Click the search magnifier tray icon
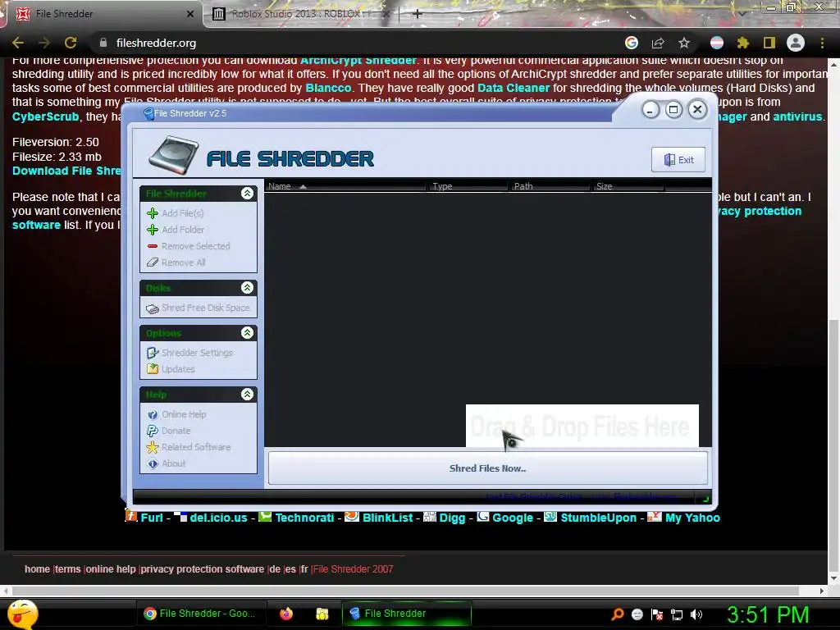 tap(618, 614)
